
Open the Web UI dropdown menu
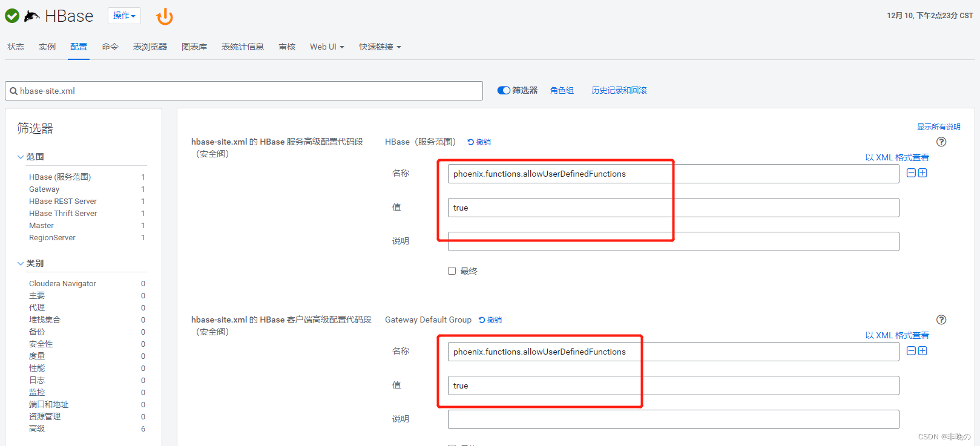coord(327,47)
